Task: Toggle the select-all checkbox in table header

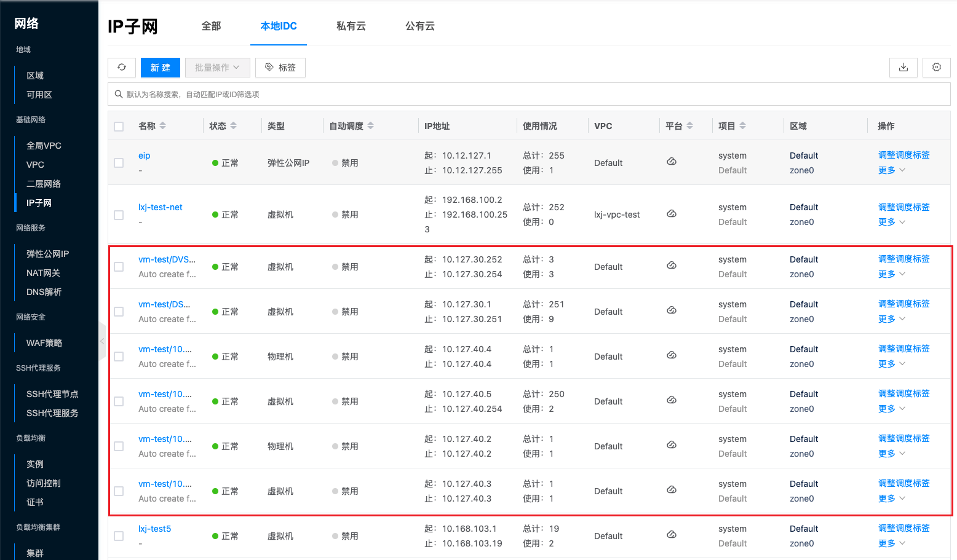Action: point(119,127)
